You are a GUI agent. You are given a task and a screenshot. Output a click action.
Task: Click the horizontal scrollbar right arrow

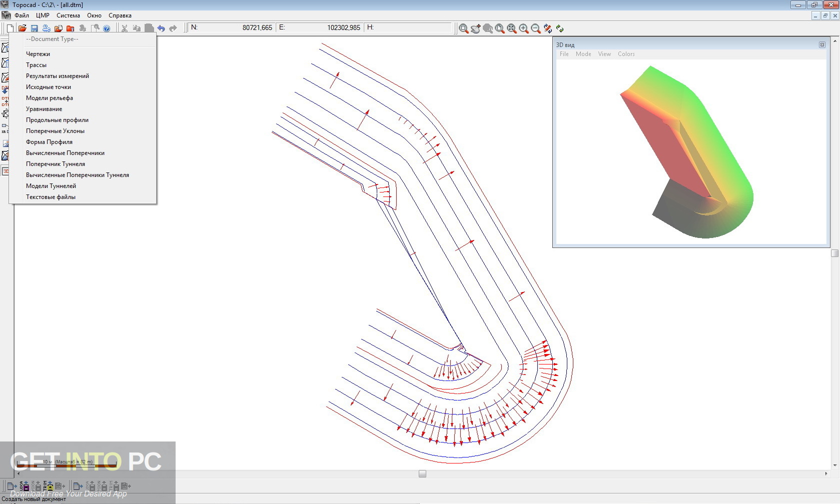coord(826,473)
